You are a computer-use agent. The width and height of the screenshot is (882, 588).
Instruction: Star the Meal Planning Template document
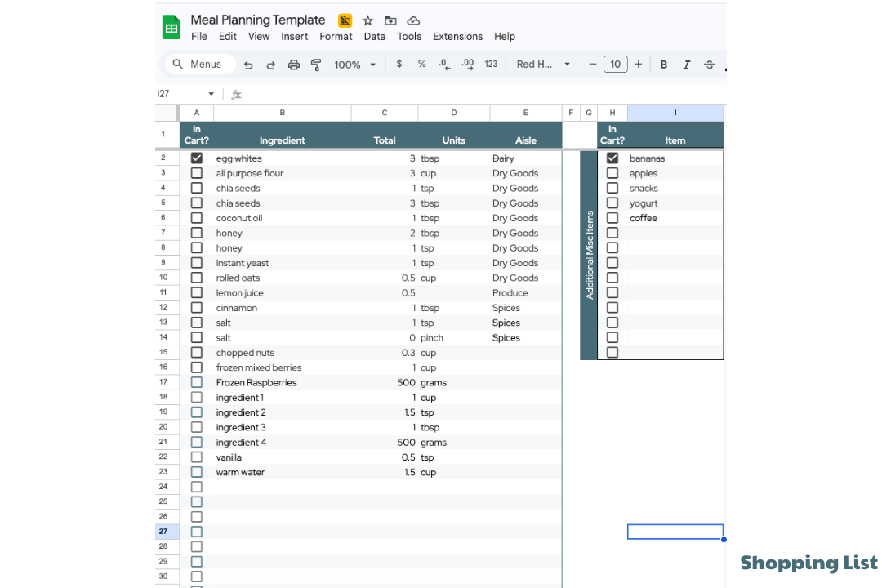tap(367, 20)
